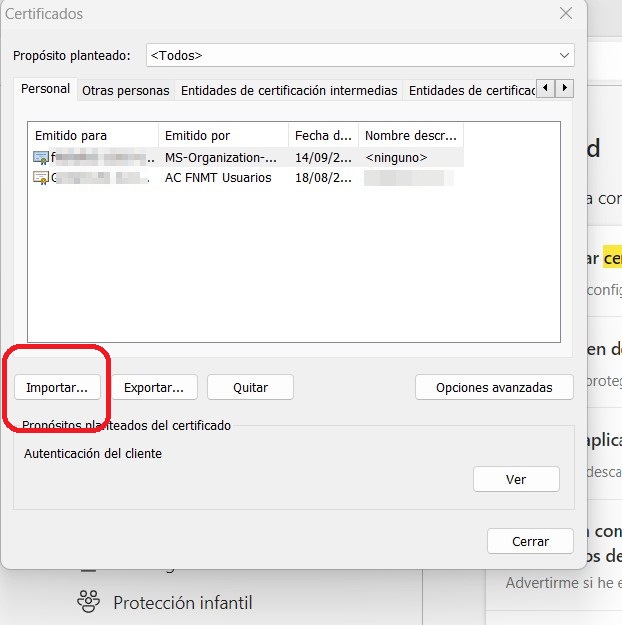The height and width of the screenshot is (625, 622).
Task: Open Protección infantil in the background settings window
Action: tap(183, 602)
